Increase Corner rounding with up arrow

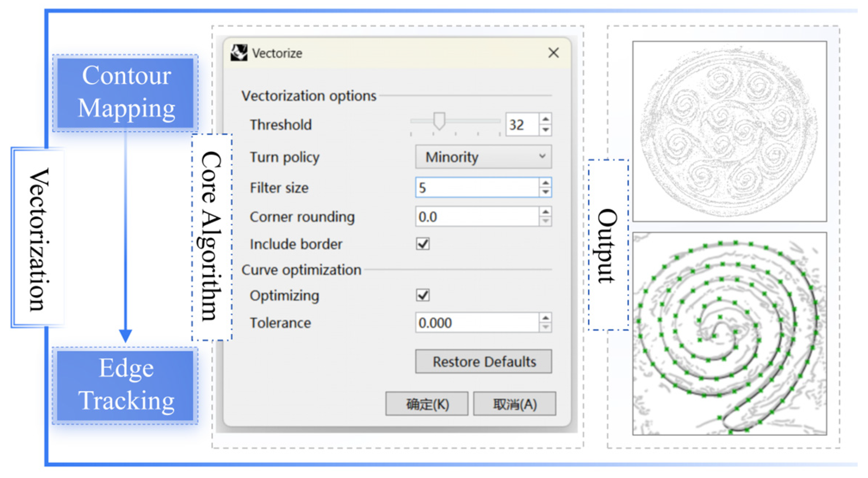(x=546, y=212)
